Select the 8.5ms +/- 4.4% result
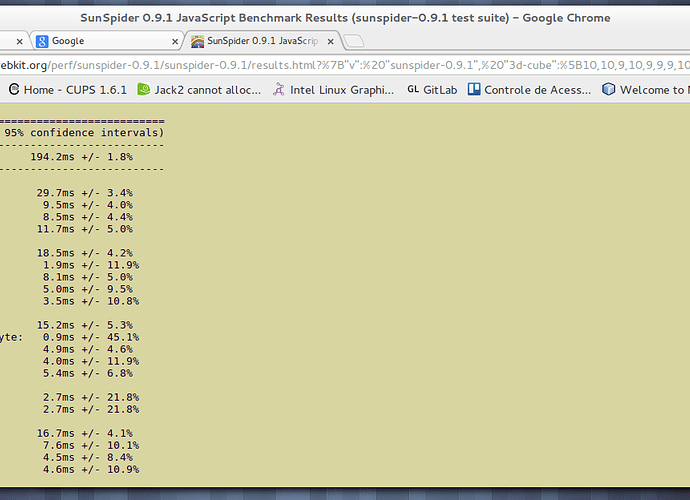690x500 pixels. (88, 217)
